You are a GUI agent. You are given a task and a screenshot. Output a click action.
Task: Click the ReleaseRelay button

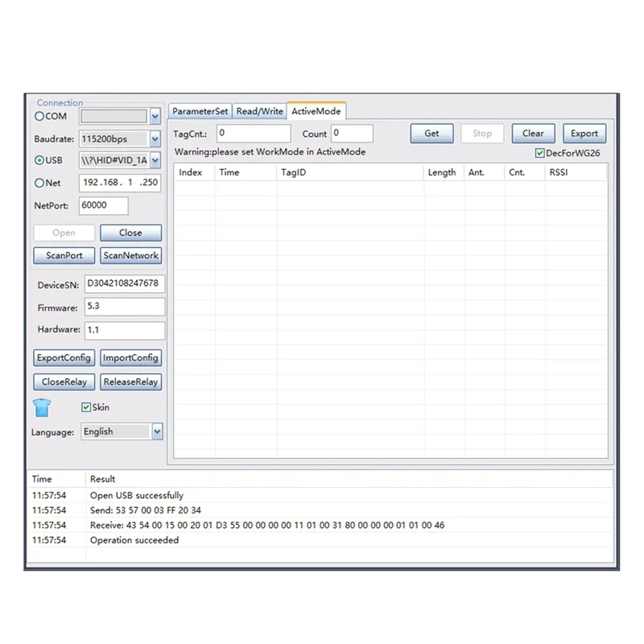pos(130,382)
